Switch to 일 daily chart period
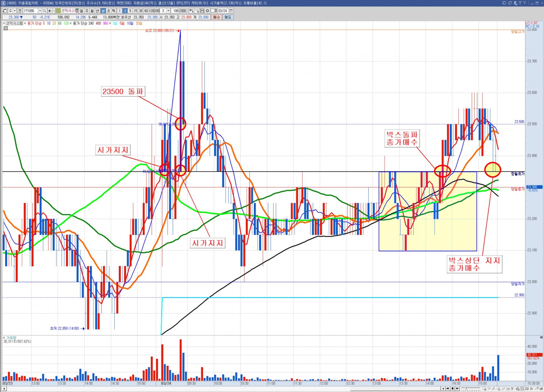 pyautogui.click(x=82, y=11)
